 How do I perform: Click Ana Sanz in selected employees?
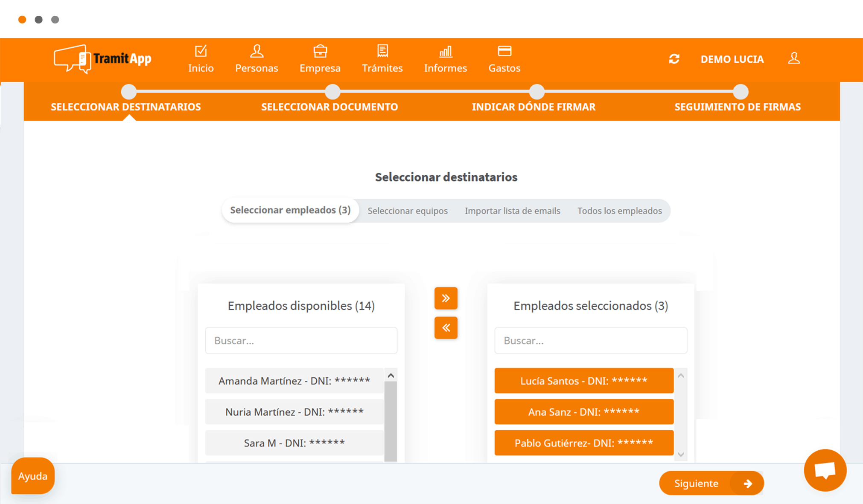[x=584, y=412]
